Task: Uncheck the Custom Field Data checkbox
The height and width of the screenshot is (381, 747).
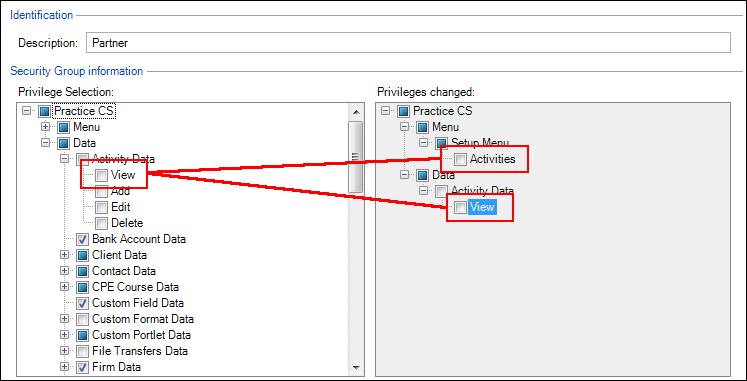Action: [83, 303]
